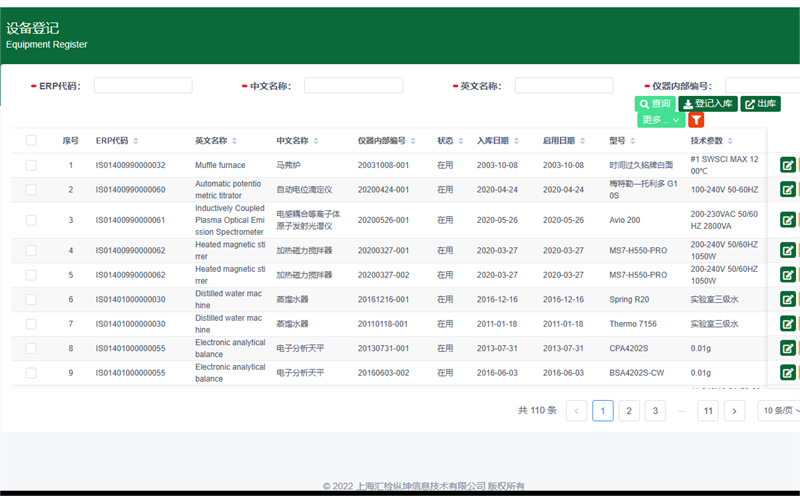The image size is (800, 496).
Task: Sort by ERP代码 column sort arrows
Action: (x=136, y=141)
